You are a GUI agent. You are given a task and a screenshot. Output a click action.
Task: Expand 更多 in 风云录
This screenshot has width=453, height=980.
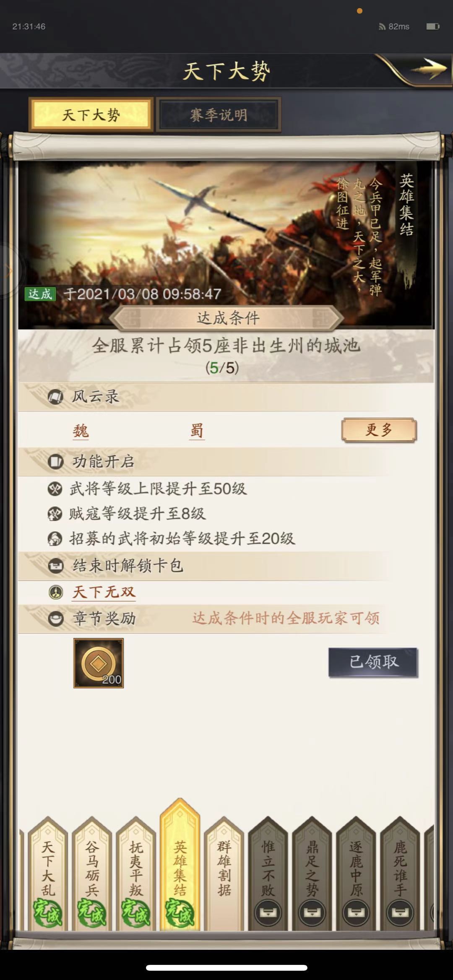coord(379,430)
